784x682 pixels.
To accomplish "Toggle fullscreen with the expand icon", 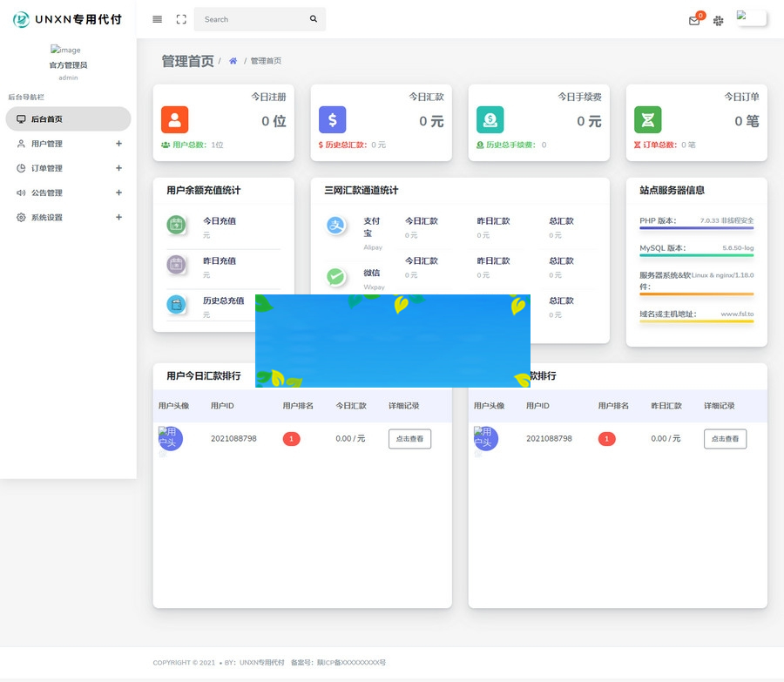I will click(x=179, y=18).
